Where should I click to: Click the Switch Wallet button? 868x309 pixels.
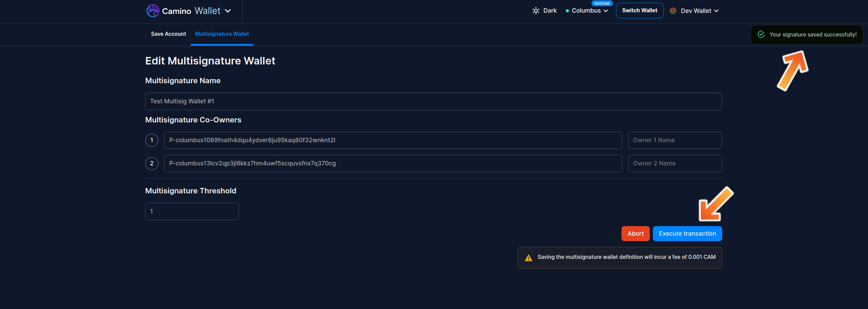click(x=639, y=11)
